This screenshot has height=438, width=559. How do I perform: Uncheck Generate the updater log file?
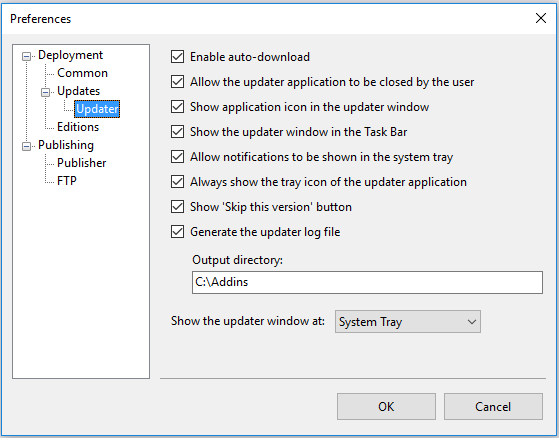(x=178, y=232)
